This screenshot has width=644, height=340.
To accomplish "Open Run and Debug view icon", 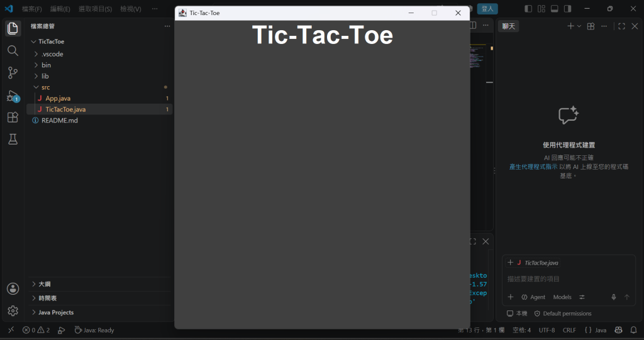I will tap(13, 96).
